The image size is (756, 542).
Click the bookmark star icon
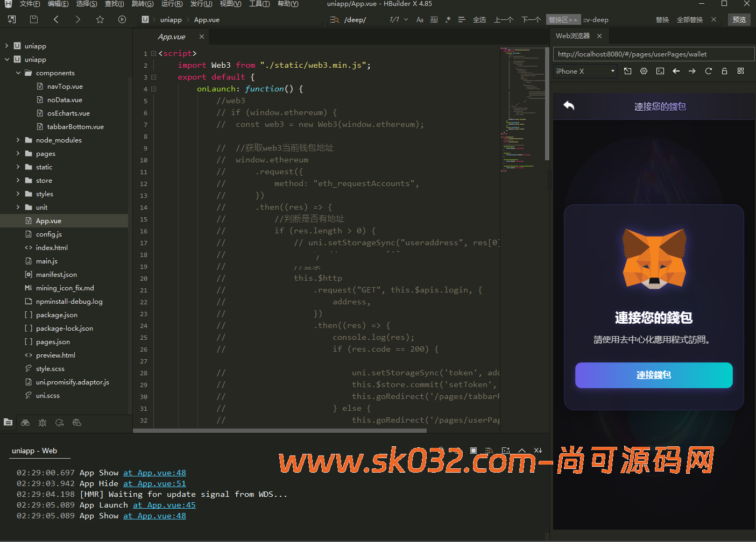tap(100, 19)
